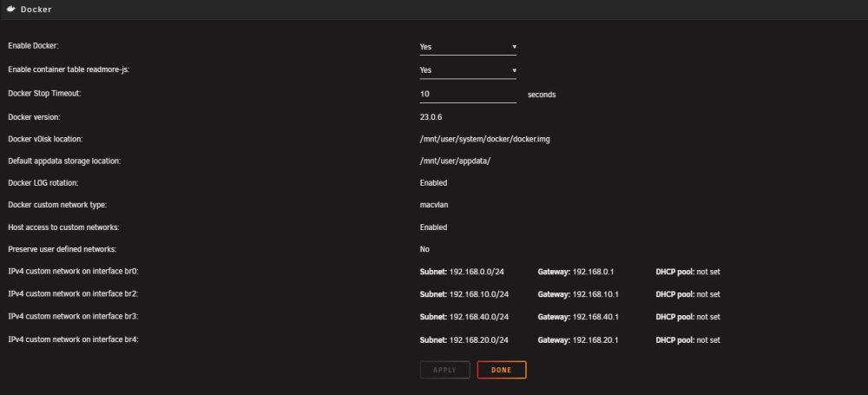This screenshot has width=868, height=395.
Task: Click Preserve user defined networks No value
Action: coord(424,249)
